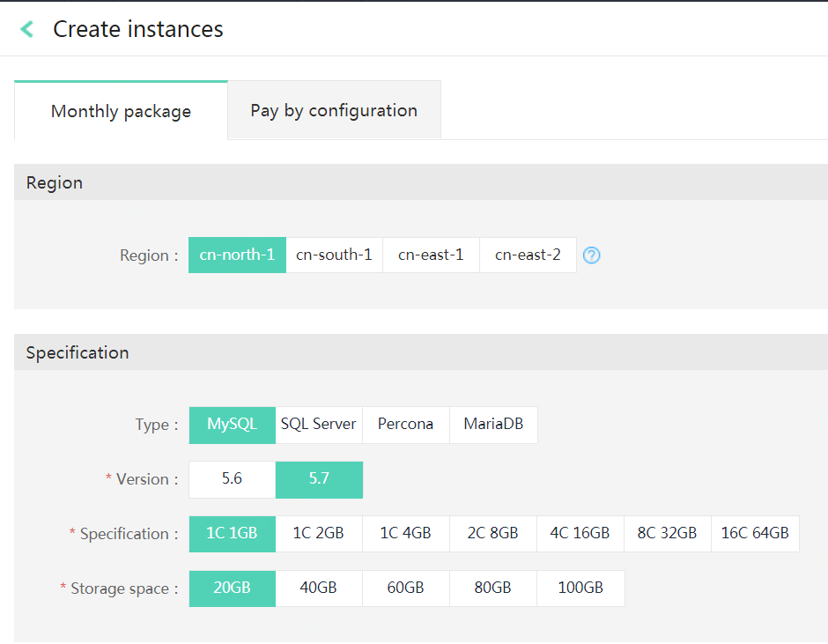The image size is (828, 644).
Task: Select version 5.6
Action: [x=233, y=480]
